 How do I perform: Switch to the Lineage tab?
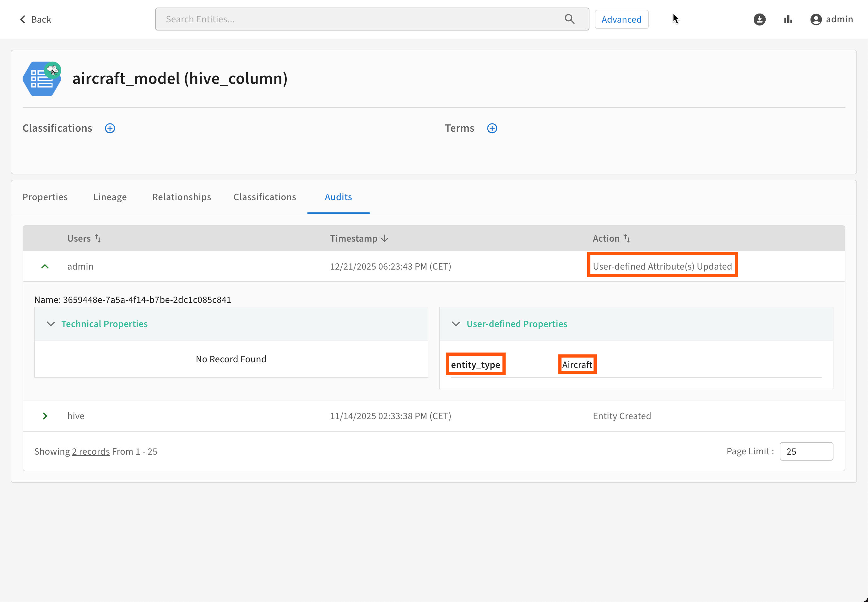tap(110, 197)
